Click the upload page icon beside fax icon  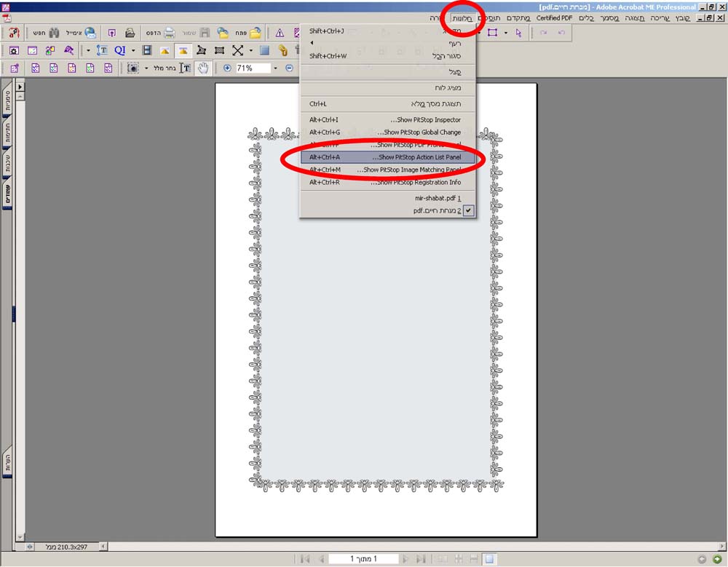click(112, 33)
